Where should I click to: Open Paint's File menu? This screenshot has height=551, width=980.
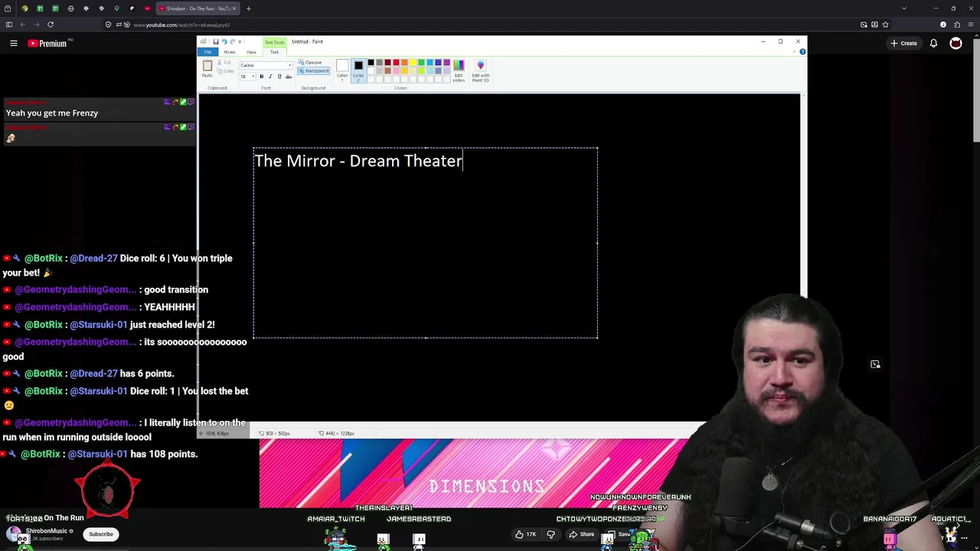tap(207, 52)
